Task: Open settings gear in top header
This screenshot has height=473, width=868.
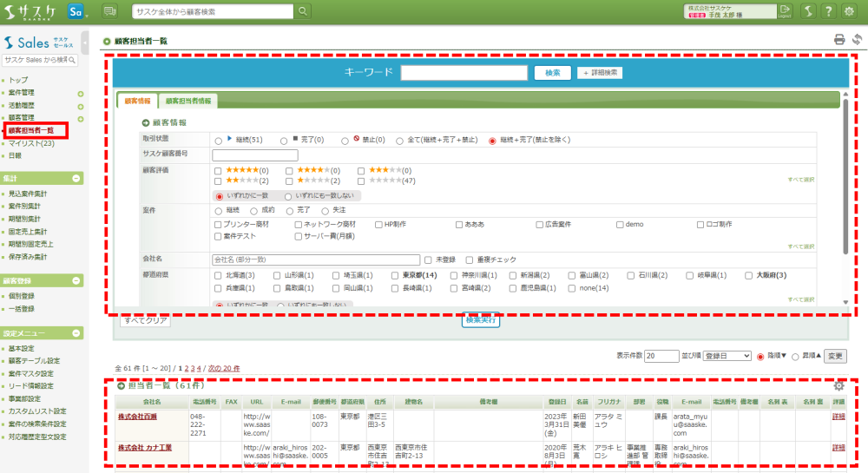Action: (849, 11)
